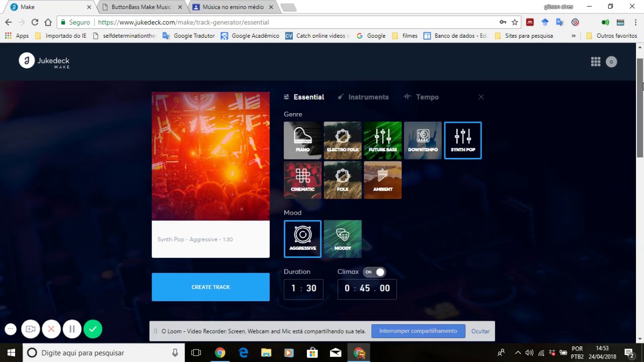Open the Tempo tab

click(x=421, y=97)
